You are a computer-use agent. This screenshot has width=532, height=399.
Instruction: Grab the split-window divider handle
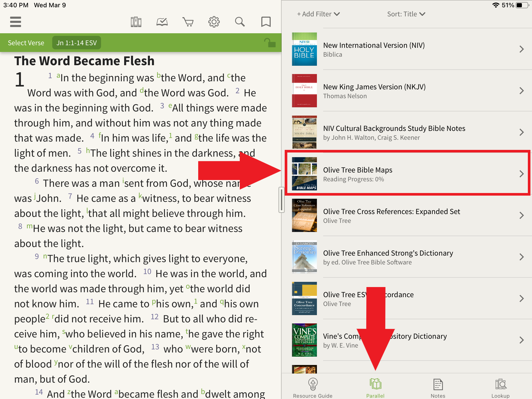click(x=282, y=200)
